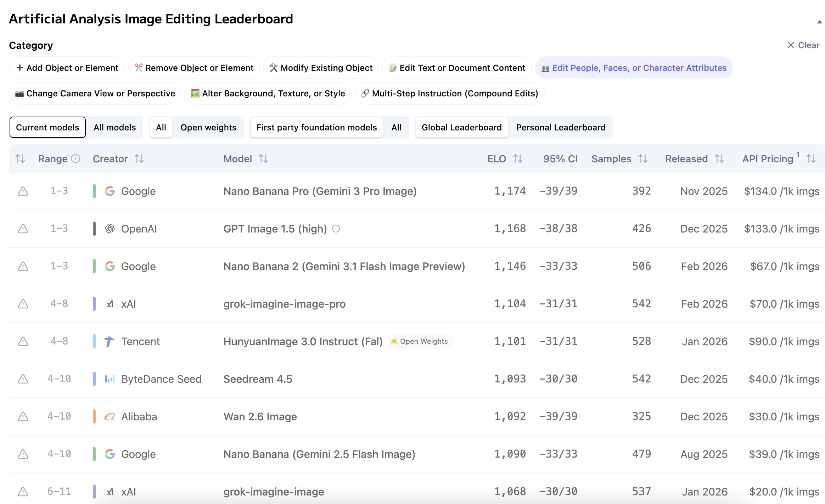The image size is (825, 504).
Task: Click the Tencent logo icon
Action: (110, 341)
